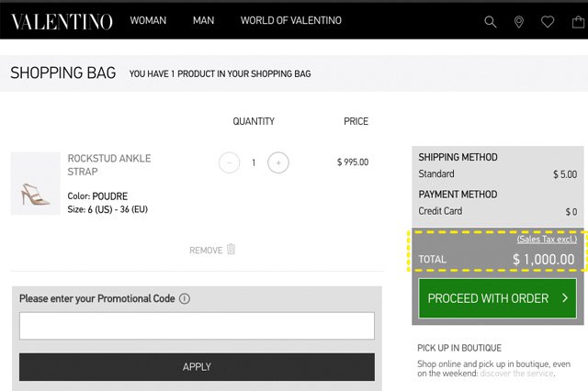Open the shopping bag icon
This screenshot has width=588, height=391.
pos(578,21)
